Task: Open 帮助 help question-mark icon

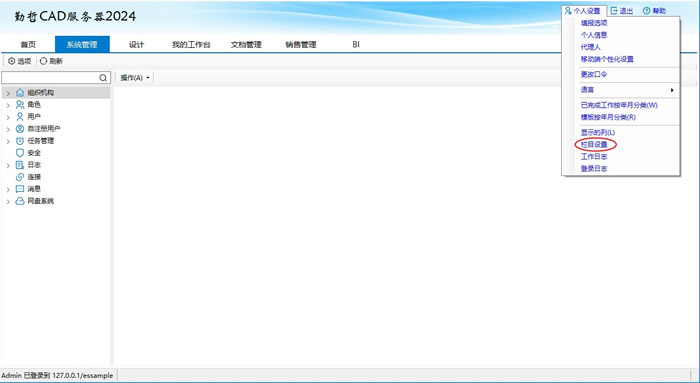Action: [646, 11]
